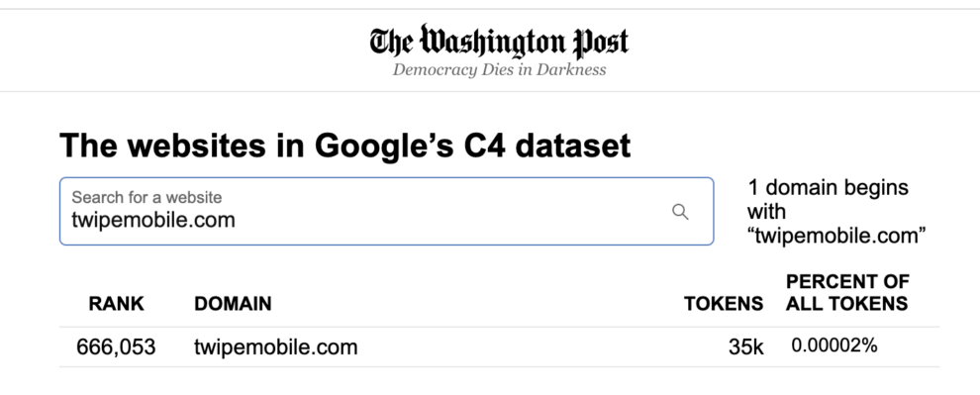
Task: Sort by the RANK column header
Action: [116, 304]
